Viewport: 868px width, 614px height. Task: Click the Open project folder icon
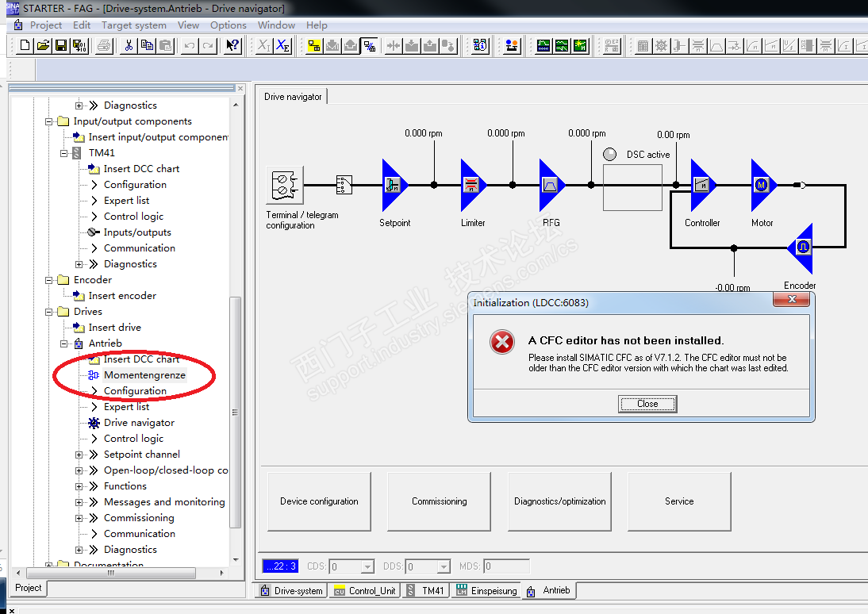click(43, 45)
